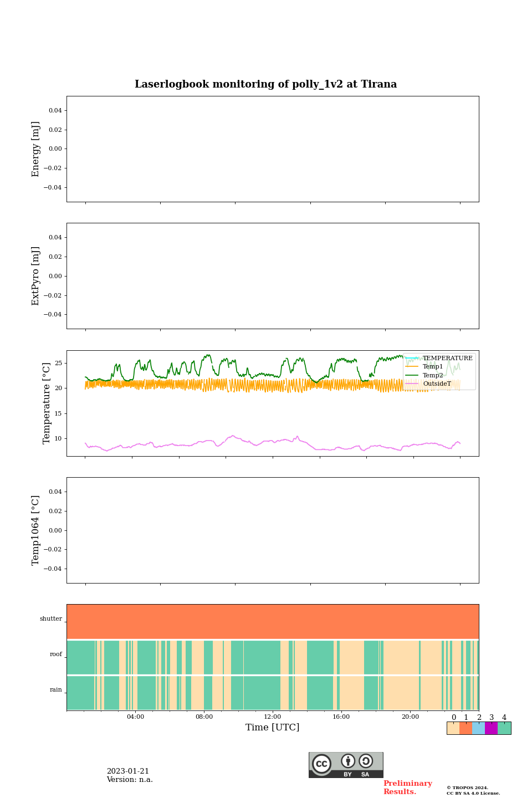The width and height of the screenshot is (532, 798).
Task: Click the '25' tick on Temperature axis
Action: click(58, 364)
